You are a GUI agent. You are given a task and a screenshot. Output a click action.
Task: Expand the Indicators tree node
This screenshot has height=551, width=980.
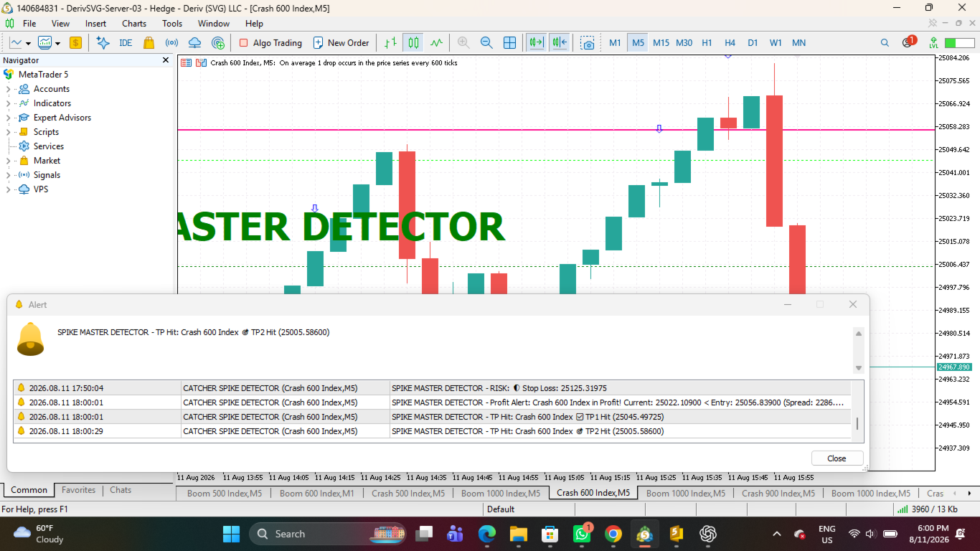point(9,103)
